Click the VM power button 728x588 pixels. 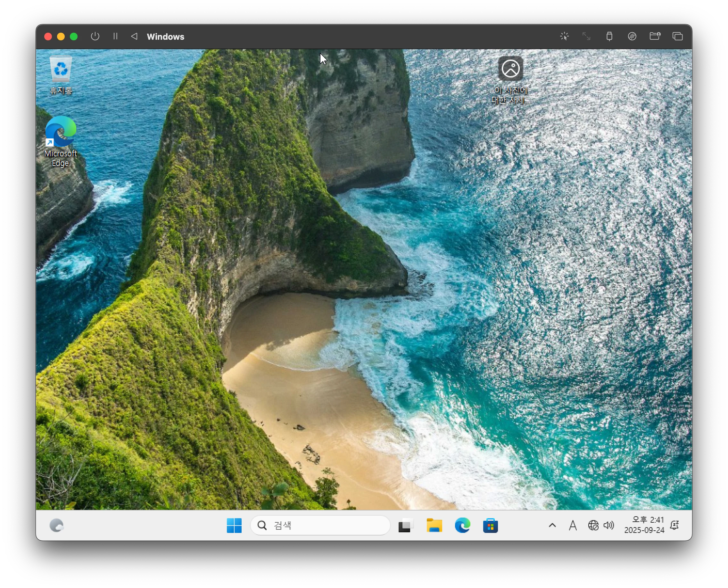point(95,36)
